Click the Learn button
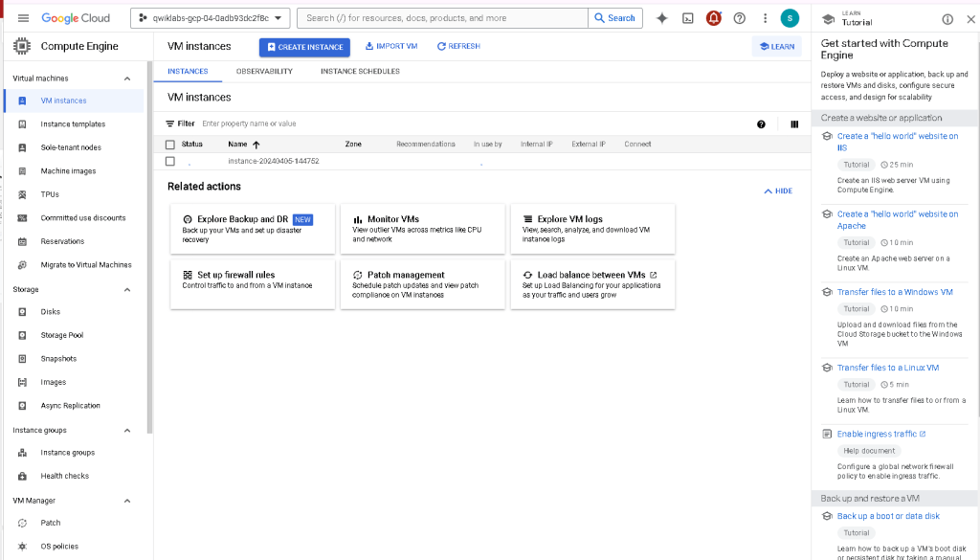 [x=777, y=46]
